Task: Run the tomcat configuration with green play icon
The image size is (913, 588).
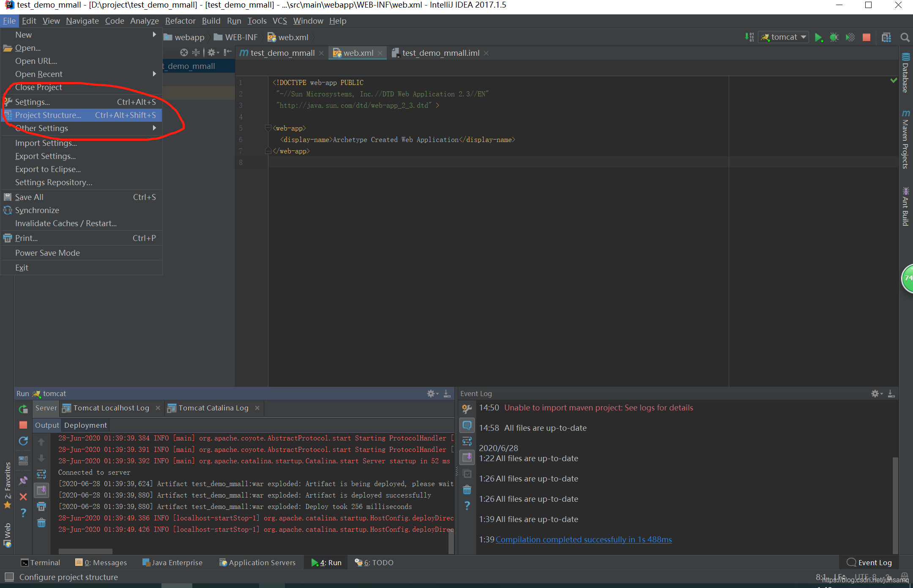Action: (x=818, y=37)
